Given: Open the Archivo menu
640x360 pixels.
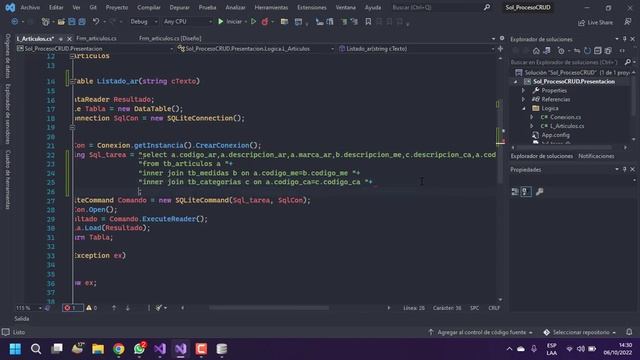Looking at the screenshot, I should [x=30, y=7].
